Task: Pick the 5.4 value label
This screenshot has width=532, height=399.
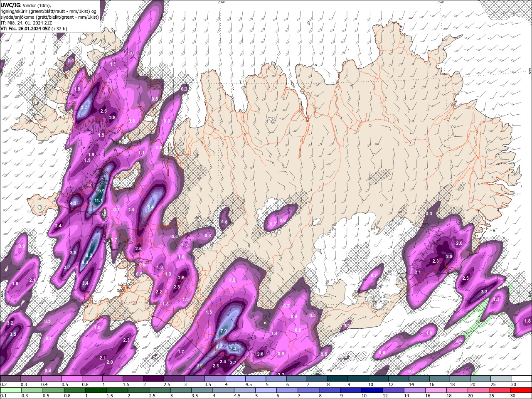Action: click(x=151, y=207)
